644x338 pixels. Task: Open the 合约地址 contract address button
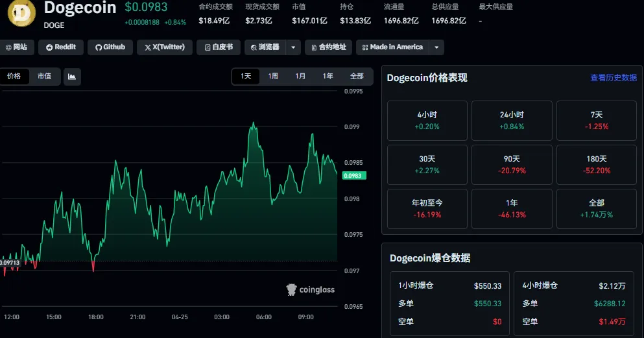[x=329, y=47]
